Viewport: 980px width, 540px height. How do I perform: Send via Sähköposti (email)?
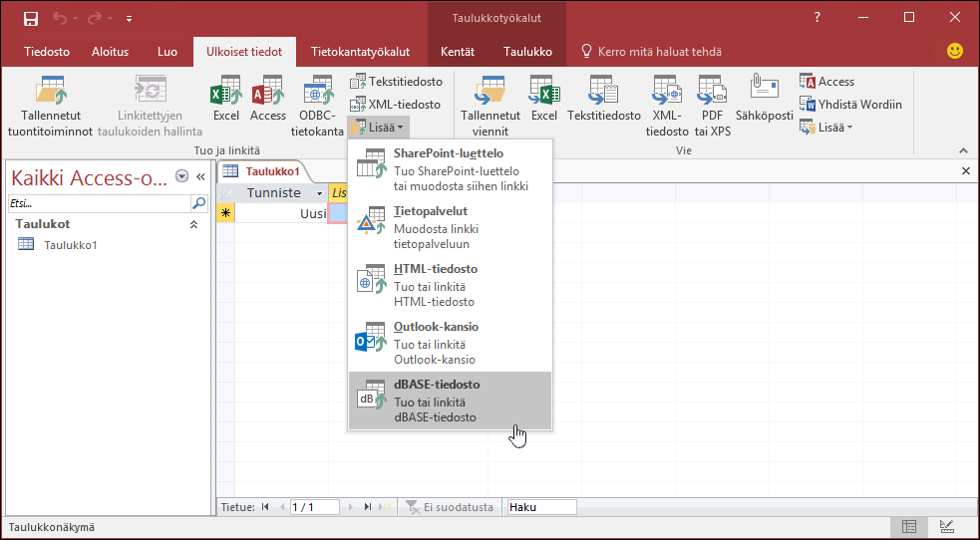[765, 98]
